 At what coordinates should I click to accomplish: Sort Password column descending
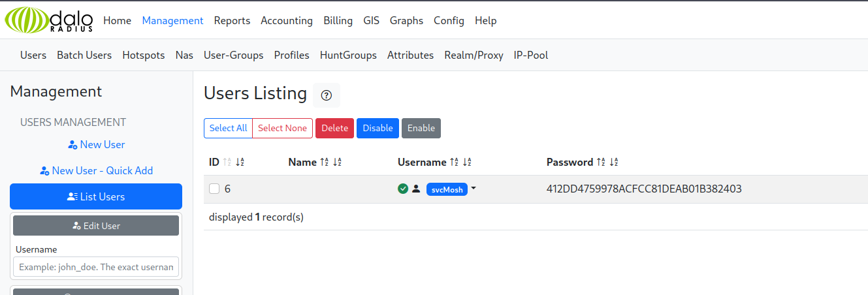coord(613,163)
